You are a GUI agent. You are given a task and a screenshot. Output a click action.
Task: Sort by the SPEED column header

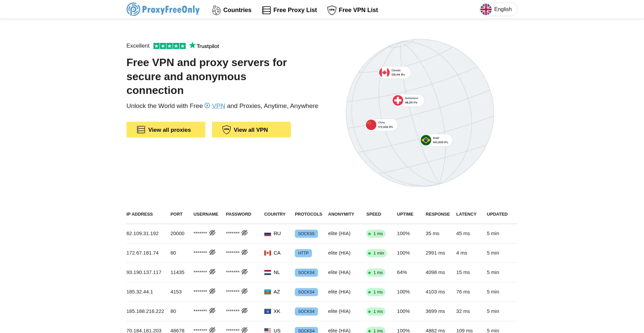pos(373,214)
